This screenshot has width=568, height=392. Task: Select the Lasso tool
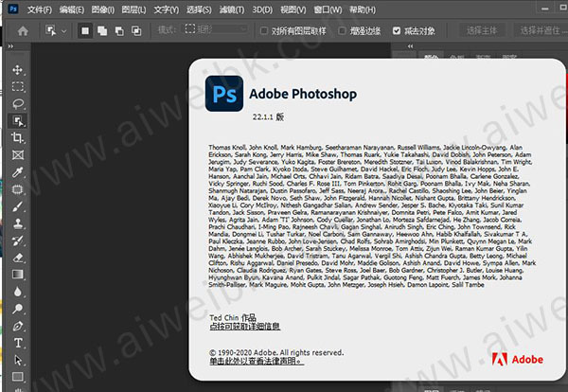coord(17,103)
